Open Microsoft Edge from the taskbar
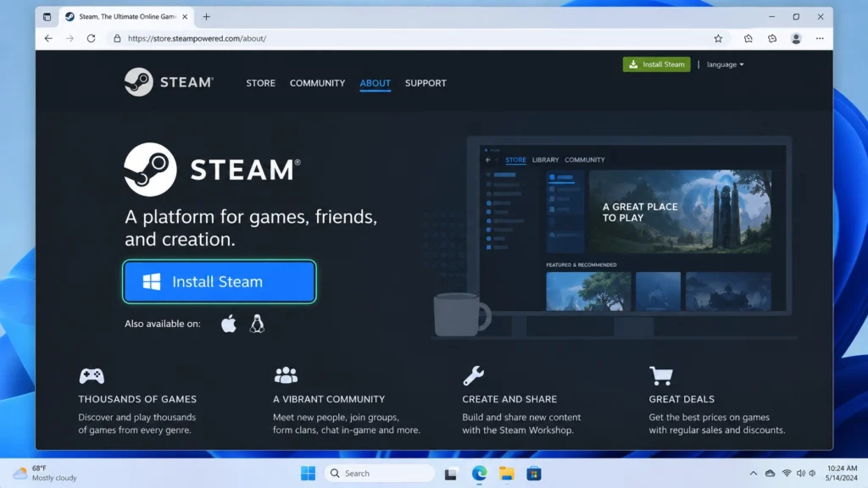 pos(480,474)
